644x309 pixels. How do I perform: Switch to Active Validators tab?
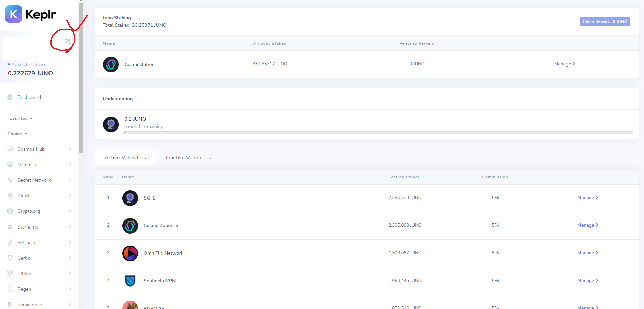pyautogui.click(x=125, y=158)
